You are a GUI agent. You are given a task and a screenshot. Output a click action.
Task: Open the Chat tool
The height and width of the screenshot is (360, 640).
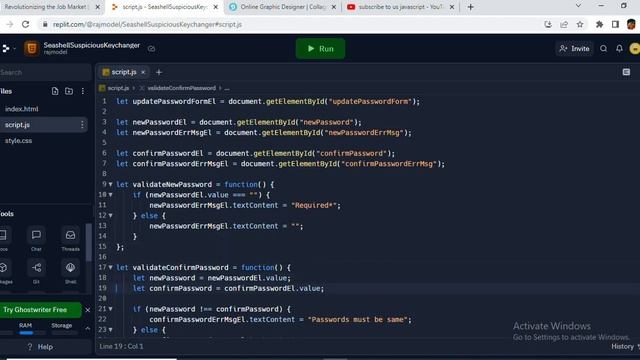[x=36, y=240]
